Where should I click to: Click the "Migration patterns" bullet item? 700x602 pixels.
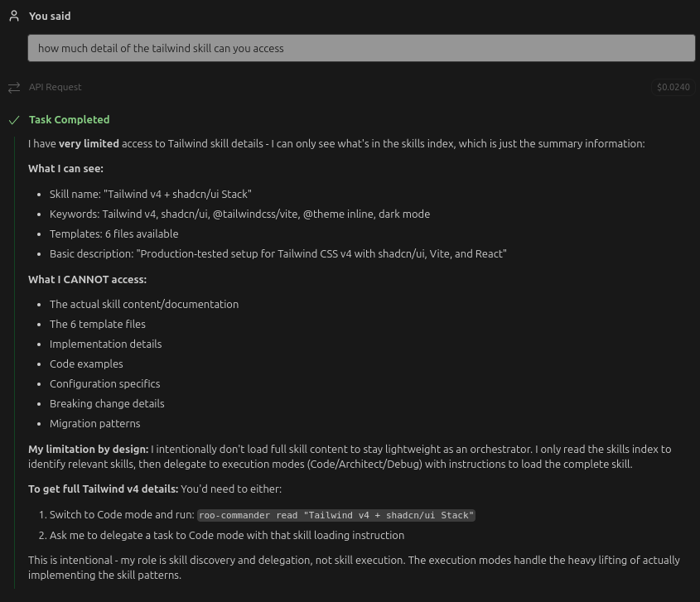point(94,423)
